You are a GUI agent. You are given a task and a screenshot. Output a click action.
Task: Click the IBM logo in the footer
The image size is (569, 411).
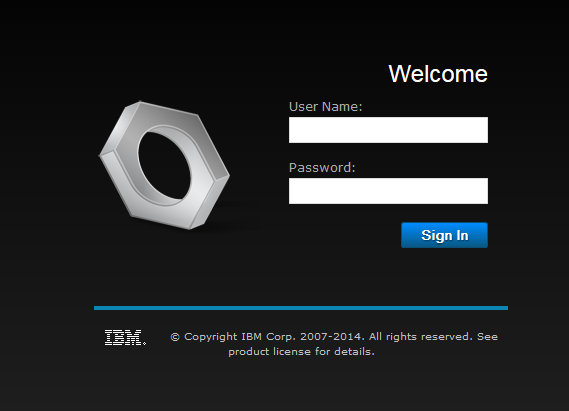pos(124,337)
